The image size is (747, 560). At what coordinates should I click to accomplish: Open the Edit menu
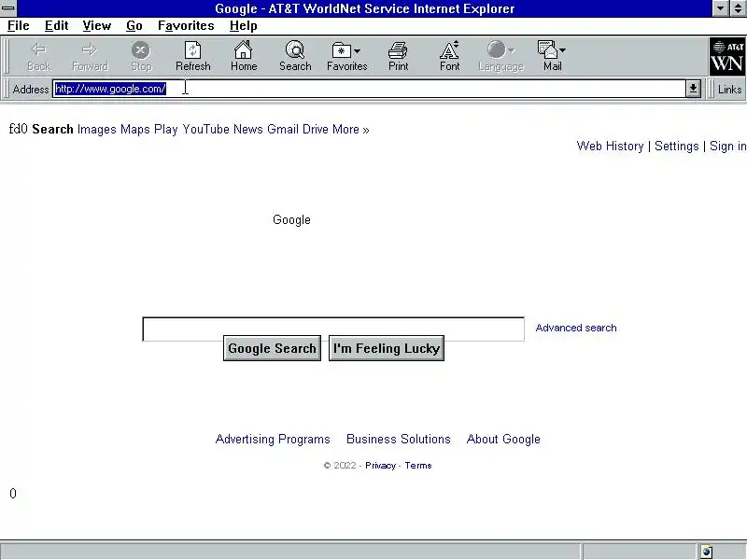click(56, 26)
